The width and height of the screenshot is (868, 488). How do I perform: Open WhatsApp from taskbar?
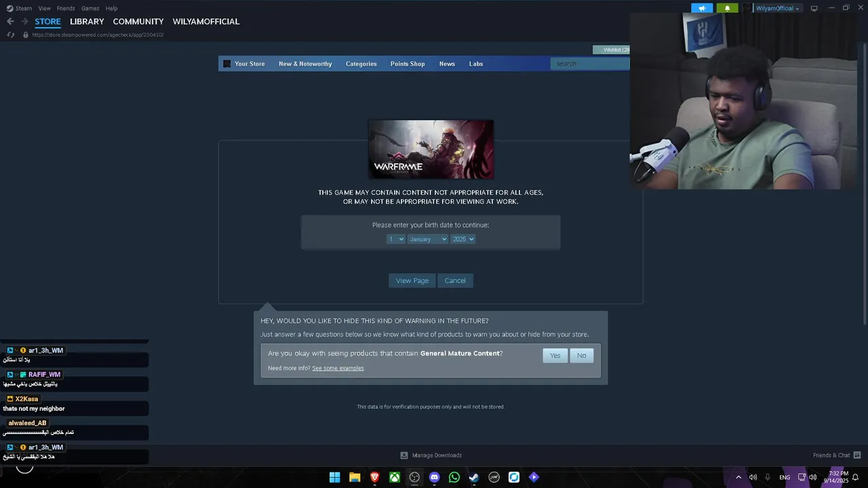(x=454, y=477)
